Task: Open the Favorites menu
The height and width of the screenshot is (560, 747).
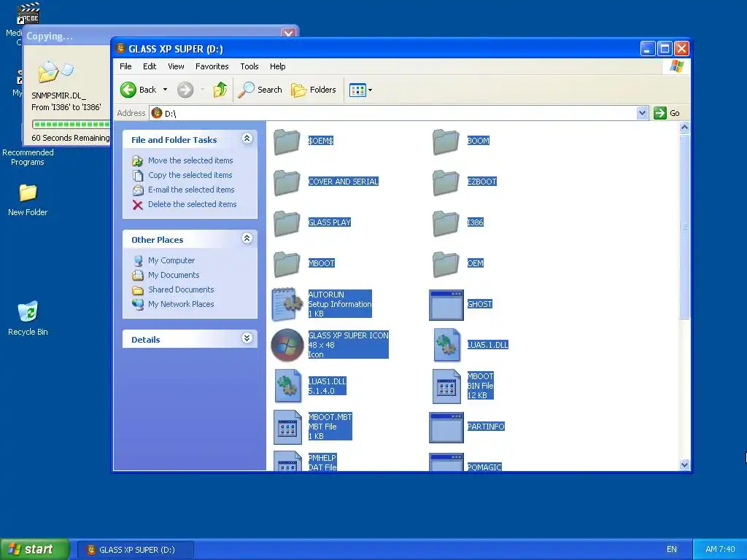Action: 212,66
